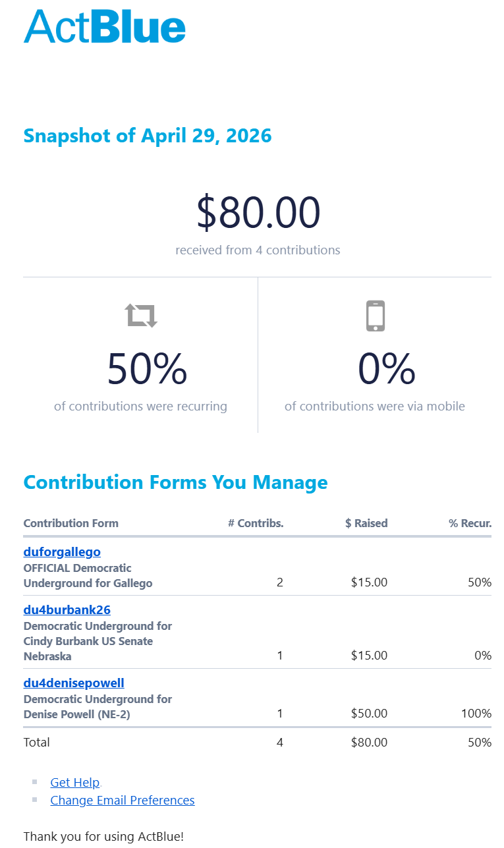Click the % Recur. column header
The height and width of the screenshot is (848, 504).
click(470, 523)
